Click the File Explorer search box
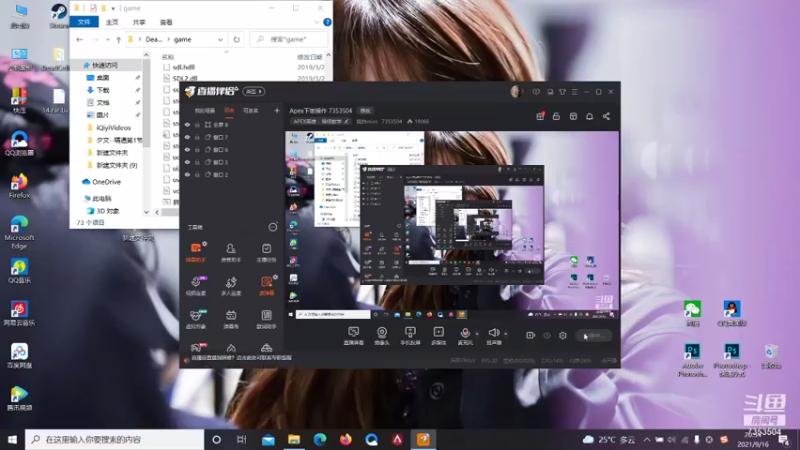Screen dimensions: 800x450 289,39
